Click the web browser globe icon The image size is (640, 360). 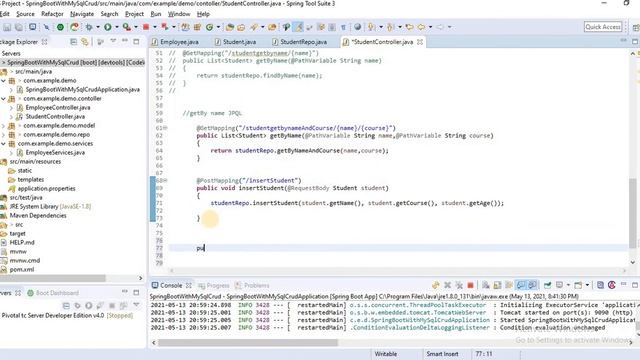(x=358, y=27)
